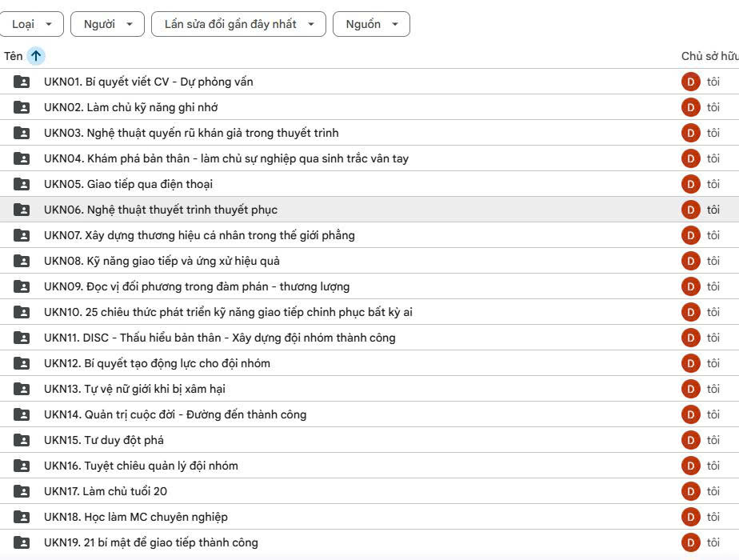
Task: Click owner avatar D in the UKN19 row
Action: (x=690, y=542)
